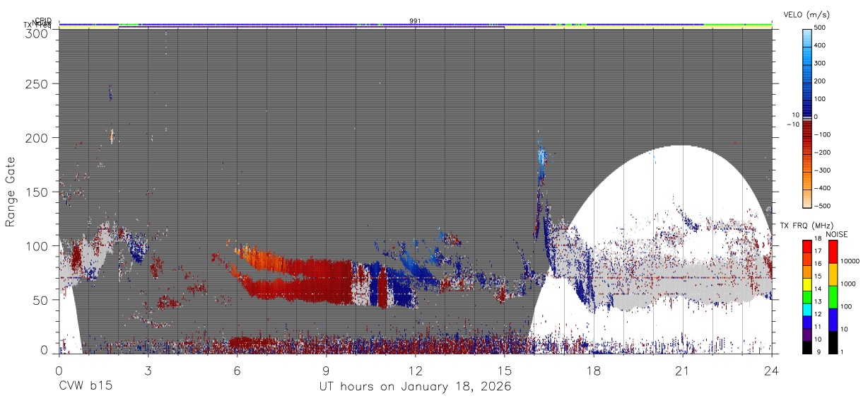Select hour 3 on the UT axis
Viewport: 868px width, 401px height.
point(148,370)
